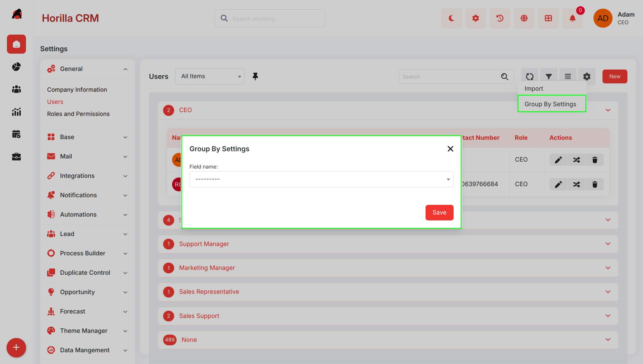Toggle dark mode moon icon
643x364 pixels.
(x=451, y=18)
